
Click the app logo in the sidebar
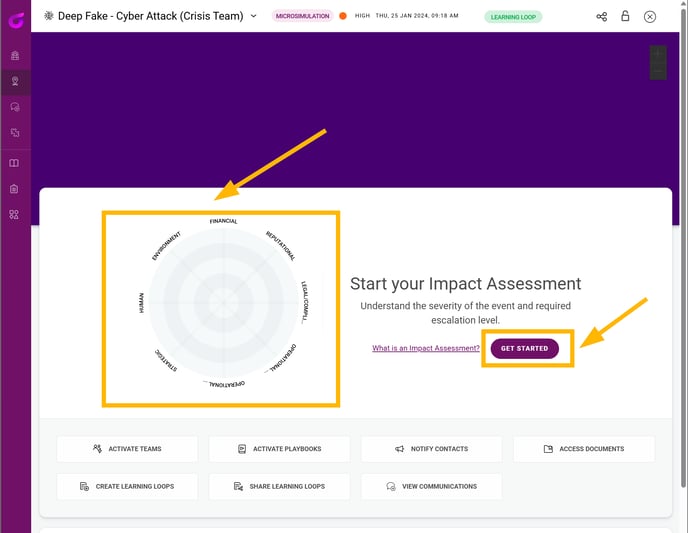[x=16, y=20]
